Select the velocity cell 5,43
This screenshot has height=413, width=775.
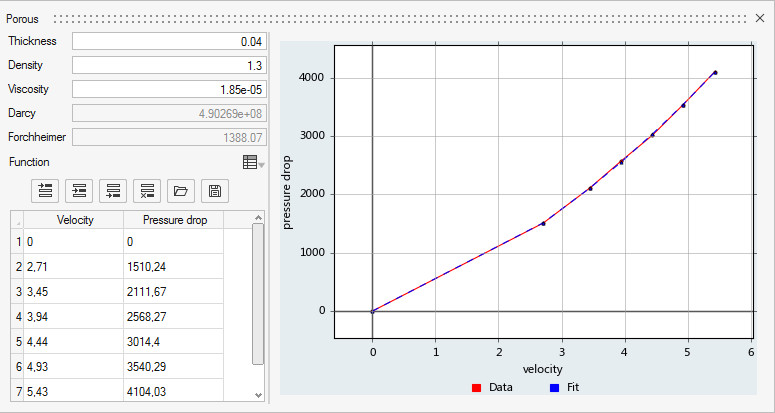[74, 391]
